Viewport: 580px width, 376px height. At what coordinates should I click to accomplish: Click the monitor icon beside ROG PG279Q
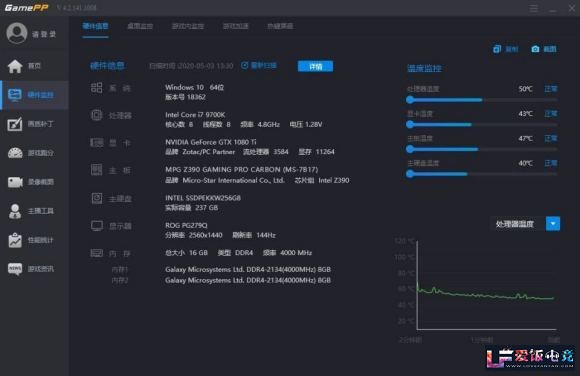coord(97,226)
